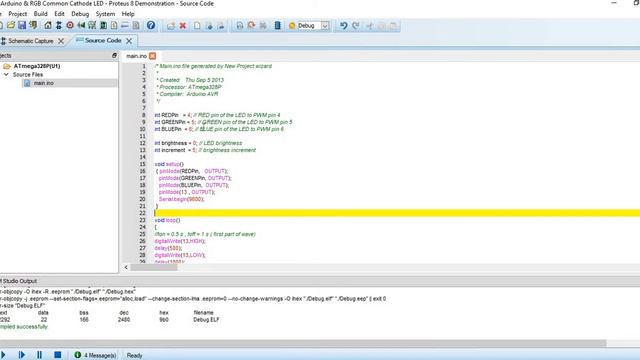
Task: Click the 4 Message(s) status entry
Action: point(100,356)
